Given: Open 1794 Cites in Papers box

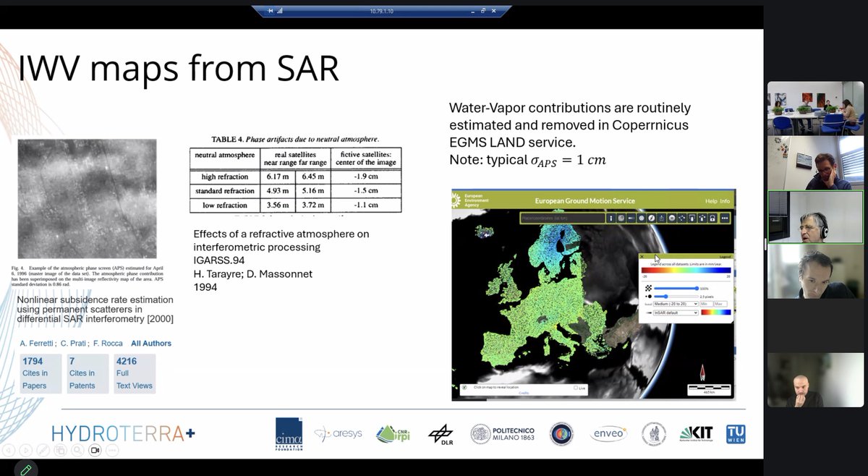Looking at the screenshot, I should pos(39,373).
